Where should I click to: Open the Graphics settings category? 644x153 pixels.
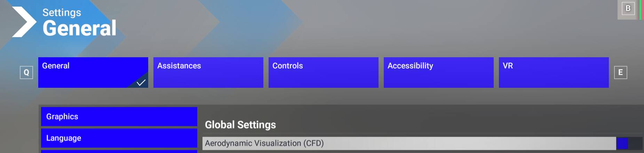[119, 117]
